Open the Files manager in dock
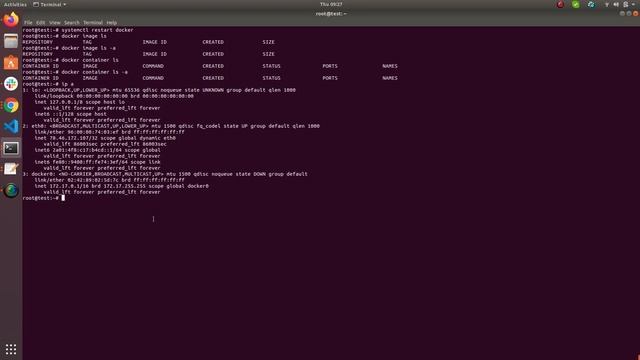 coord(11,41)
